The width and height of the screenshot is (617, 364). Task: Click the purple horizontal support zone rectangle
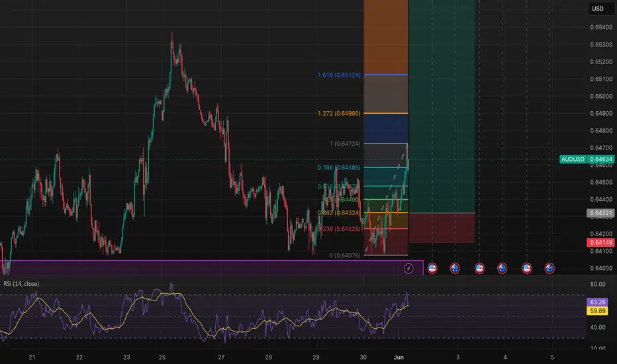pos(212,267)
